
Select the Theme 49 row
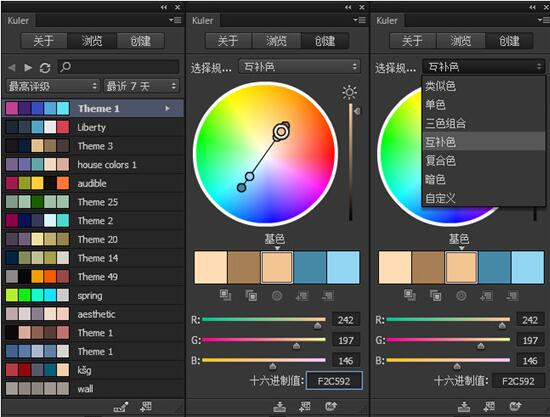click(93, 277)
